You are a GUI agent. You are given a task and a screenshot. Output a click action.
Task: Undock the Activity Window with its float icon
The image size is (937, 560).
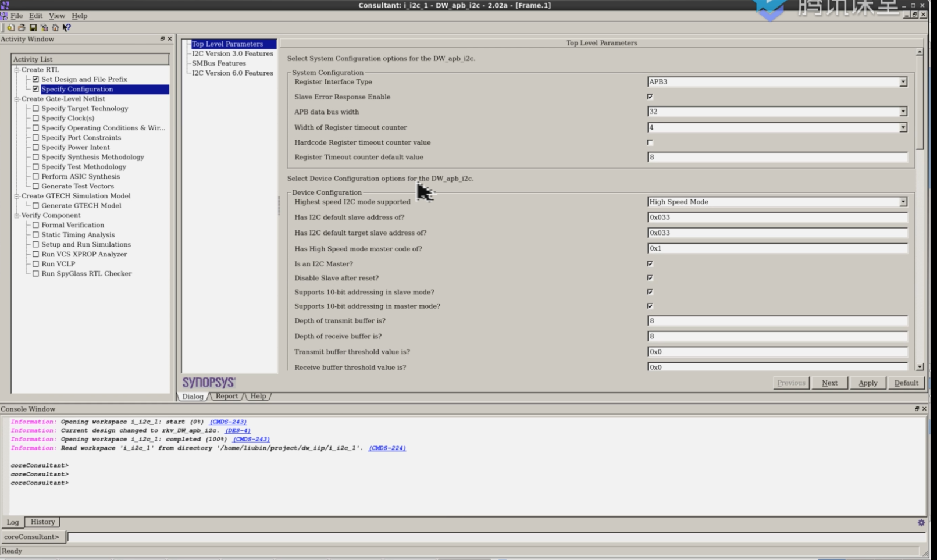coord(162,39)
